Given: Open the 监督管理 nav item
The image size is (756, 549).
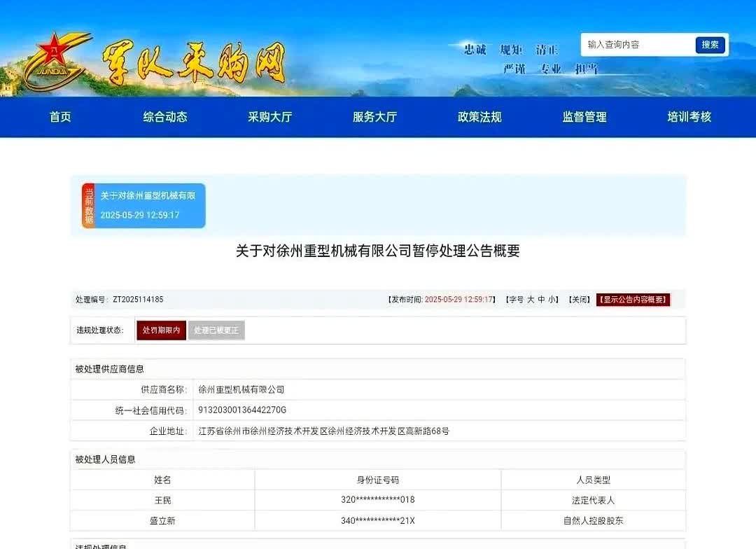Looking at the screenshot, I should (x=584, y=117).
